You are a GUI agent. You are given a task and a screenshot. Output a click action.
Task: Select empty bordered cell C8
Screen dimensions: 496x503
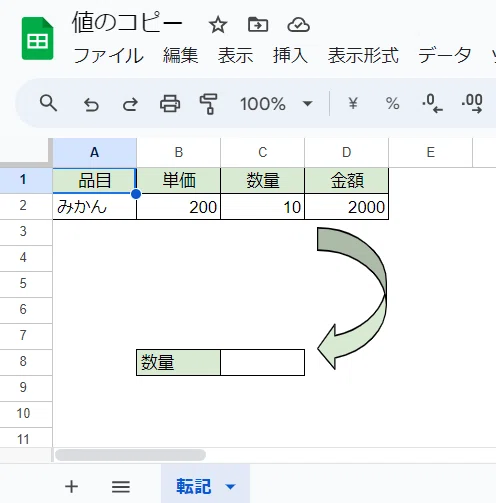tap(263, 362)
